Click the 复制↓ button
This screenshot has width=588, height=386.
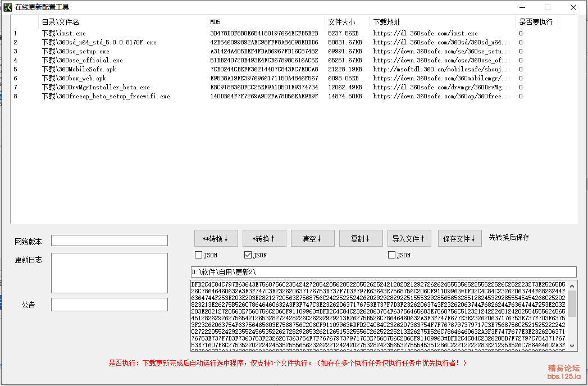[x=361, y=239]
